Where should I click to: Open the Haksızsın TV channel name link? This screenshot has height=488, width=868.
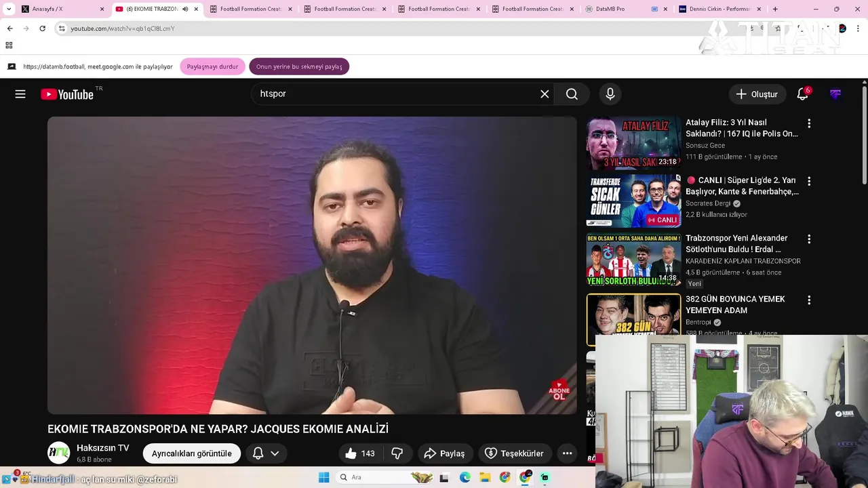tap(103, 448)
